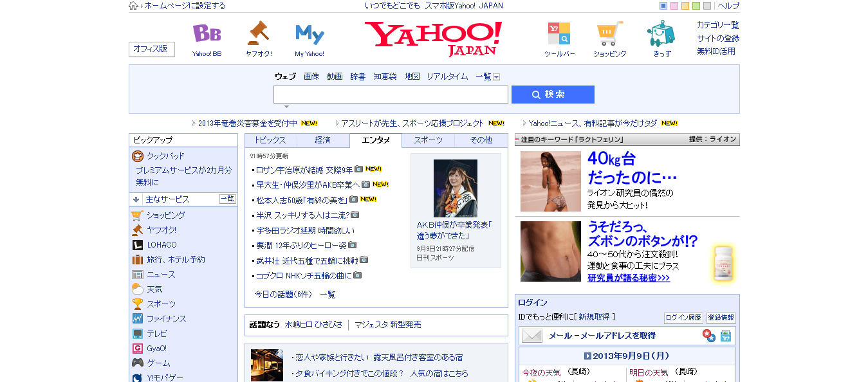Click the ニュース sidebar icon

(137, 275)
